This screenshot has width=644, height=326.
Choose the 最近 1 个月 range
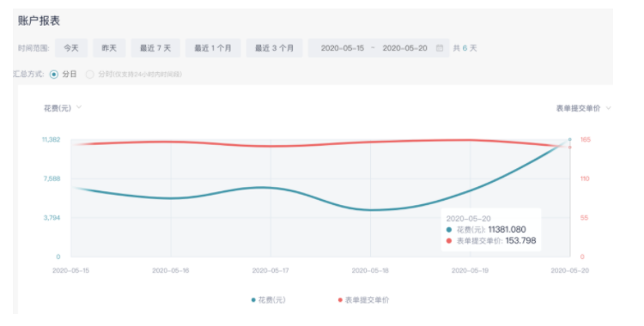pos(213,48)
